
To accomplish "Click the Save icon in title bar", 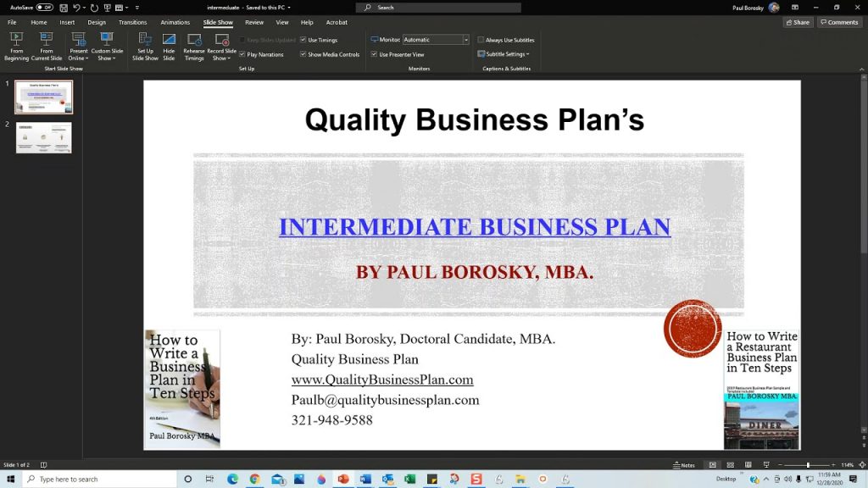I will pos(64,8).
